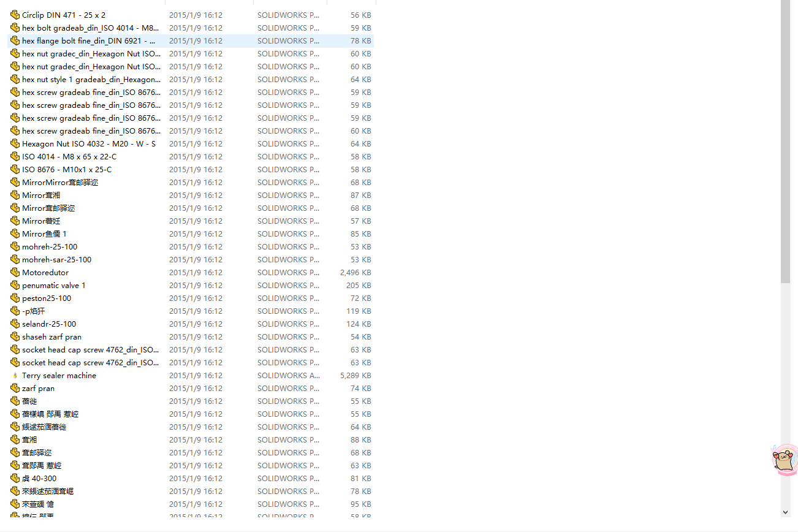Click the icon of the 40-300 file

click(15, 478)
